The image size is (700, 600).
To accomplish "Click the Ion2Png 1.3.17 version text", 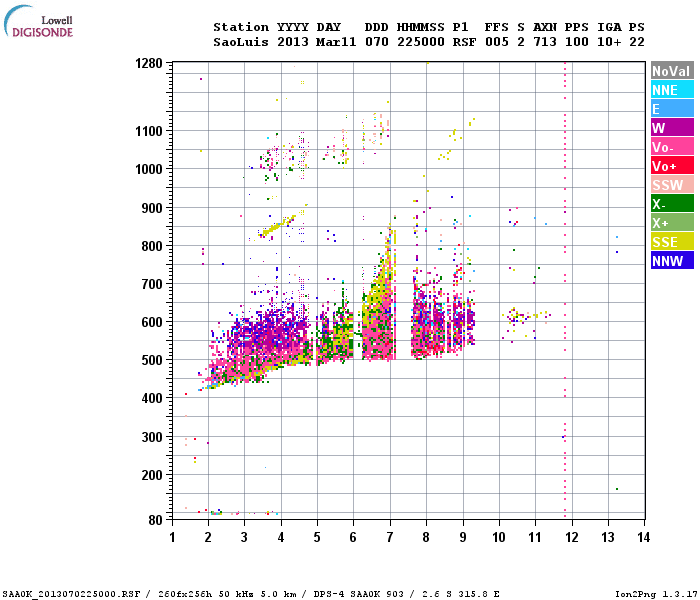I will coord(657,594).
